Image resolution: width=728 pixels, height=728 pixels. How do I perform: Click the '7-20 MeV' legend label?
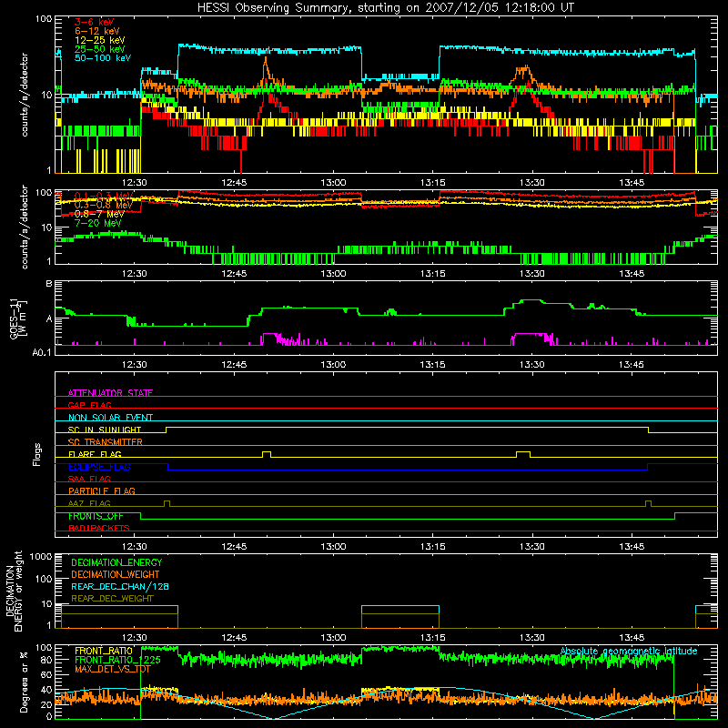98,223
